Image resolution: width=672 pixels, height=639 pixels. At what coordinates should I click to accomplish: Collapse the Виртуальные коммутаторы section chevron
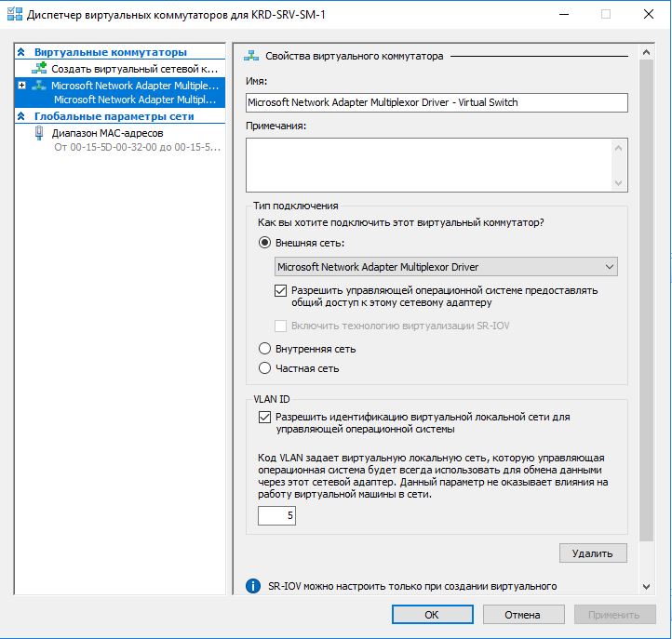coord(21,52)
